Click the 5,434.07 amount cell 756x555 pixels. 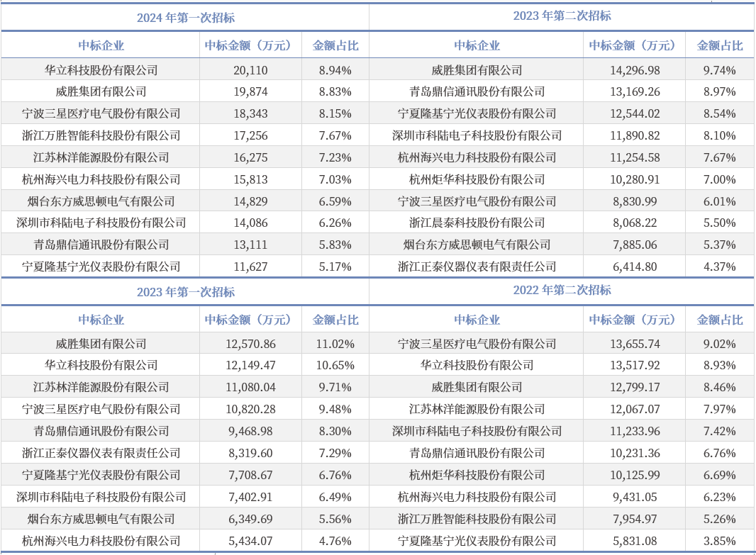[251, 541]
